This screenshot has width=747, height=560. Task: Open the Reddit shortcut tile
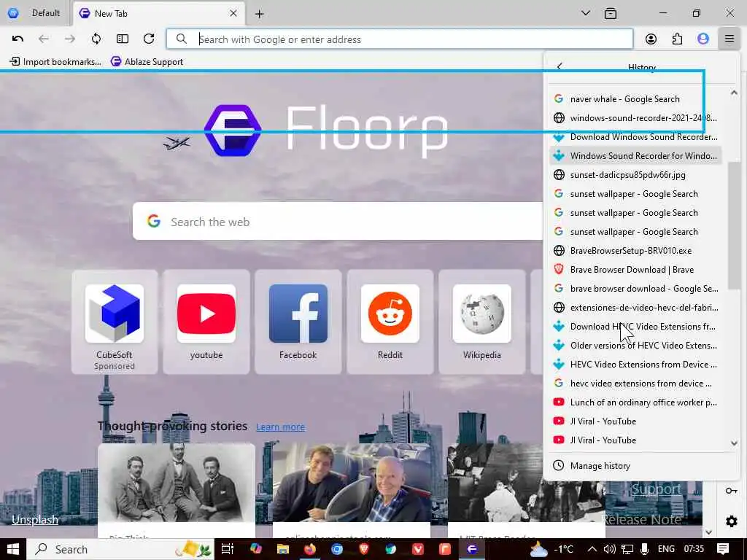390,322
